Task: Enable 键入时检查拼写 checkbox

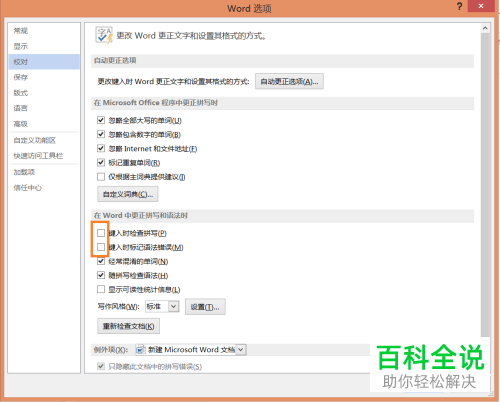Action: point(101,233)
